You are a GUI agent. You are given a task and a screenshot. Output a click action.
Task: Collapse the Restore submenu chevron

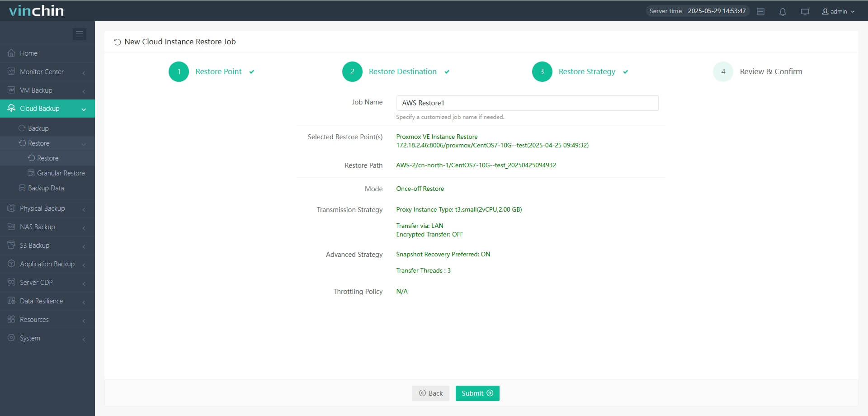(x=84, y=144)
